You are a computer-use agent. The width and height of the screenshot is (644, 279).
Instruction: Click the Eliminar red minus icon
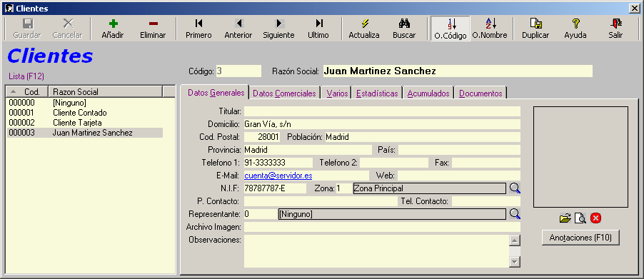153,24
